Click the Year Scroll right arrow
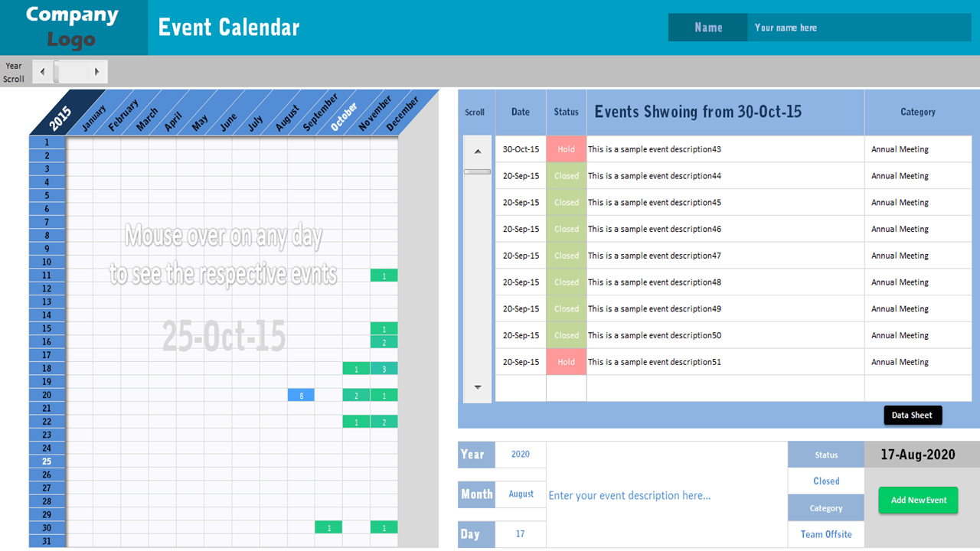 [98, 71]
